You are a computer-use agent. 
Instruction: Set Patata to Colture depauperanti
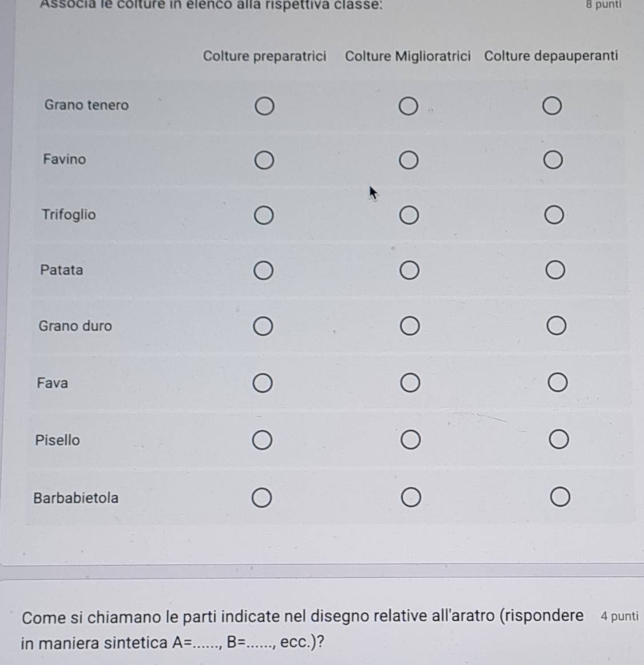click(x=554, y=270)
